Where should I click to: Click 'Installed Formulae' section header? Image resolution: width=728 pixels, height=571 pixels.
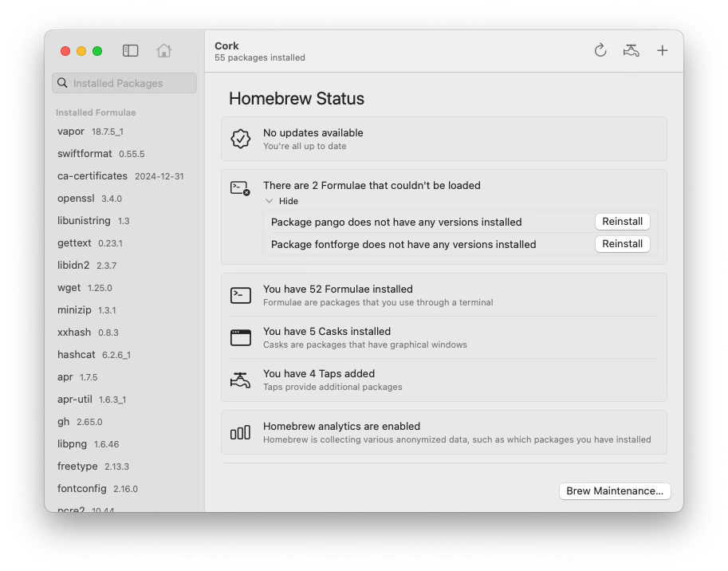96,112
